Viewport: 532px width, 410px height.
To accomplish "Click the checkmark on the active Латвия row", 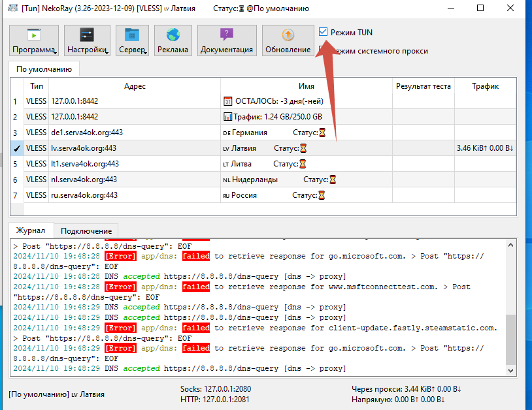I will 17,148.
